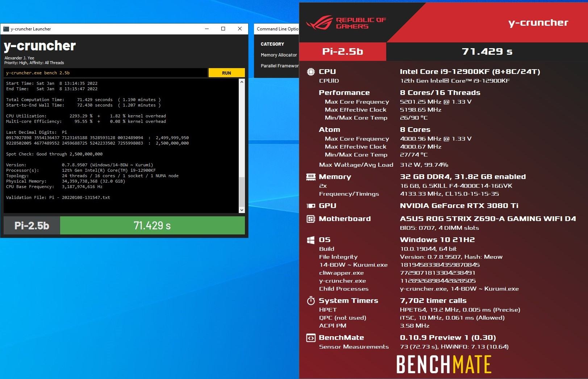The image size is (588, 379).
Task: Click the BIOS: 0707, 4 DIMM slots text
Action: (x=439, y=228)
